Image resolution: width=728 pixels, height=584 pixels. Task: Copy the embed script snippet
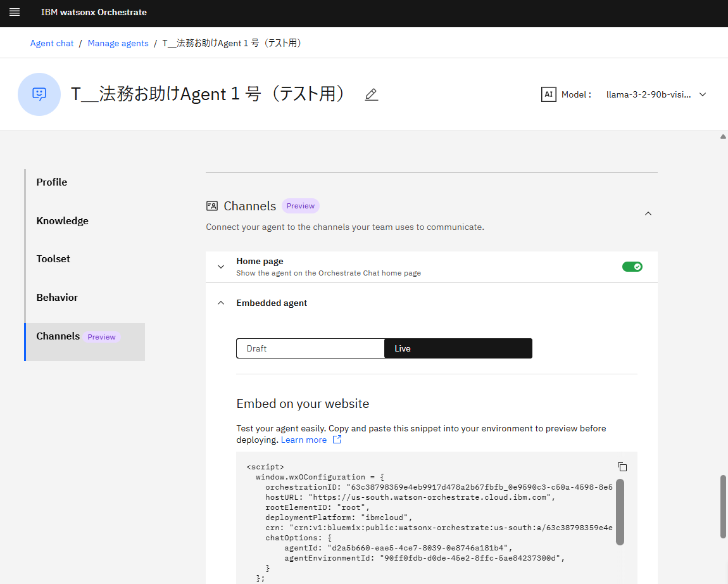(622, 467)
